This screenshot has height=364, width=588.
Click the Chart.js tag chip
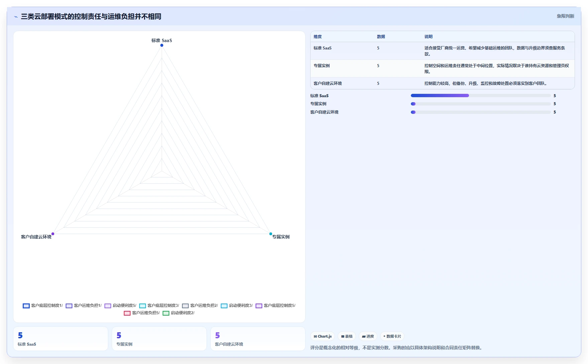[323, 336]
